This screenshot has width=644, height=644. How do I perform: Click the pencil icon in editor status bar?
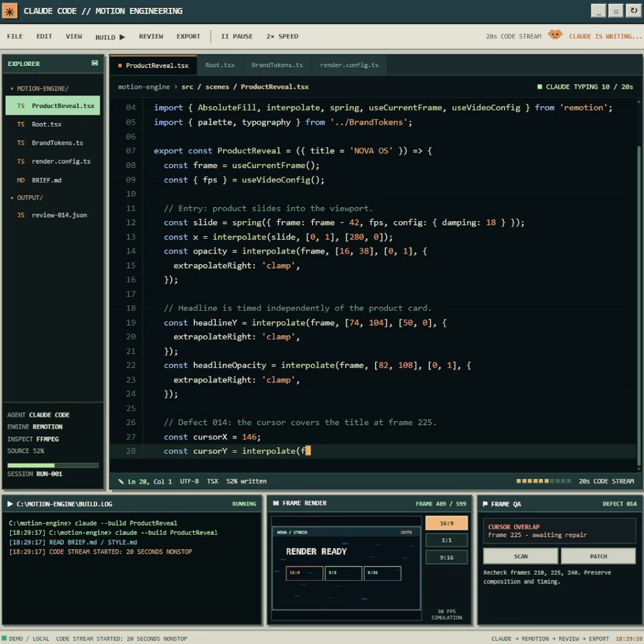(120, 481)
